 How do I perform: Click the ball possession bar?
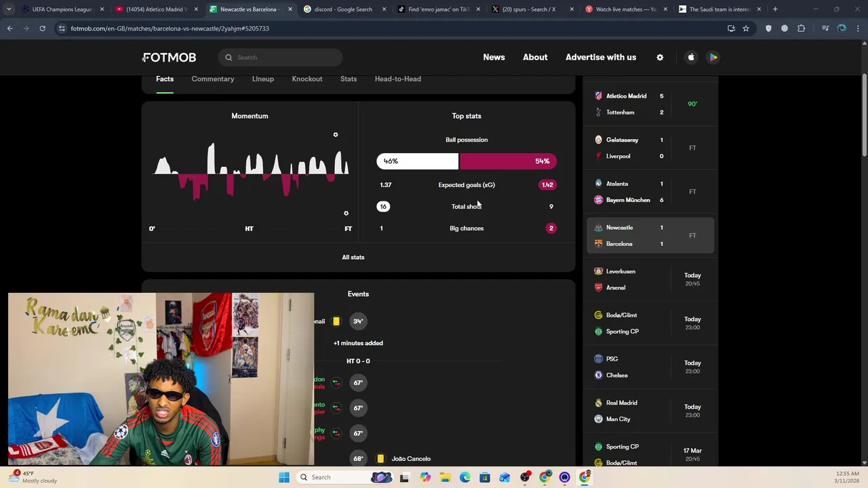pos(467,161)
